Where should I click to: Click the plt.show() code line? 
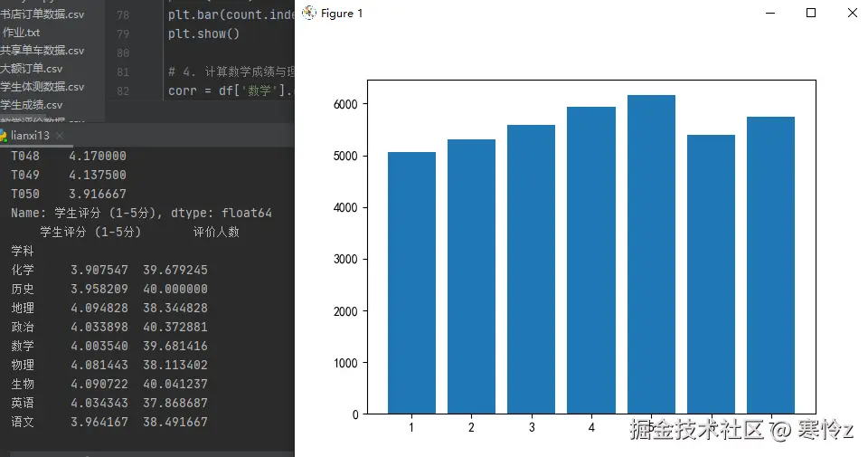(x=203, y=33)
